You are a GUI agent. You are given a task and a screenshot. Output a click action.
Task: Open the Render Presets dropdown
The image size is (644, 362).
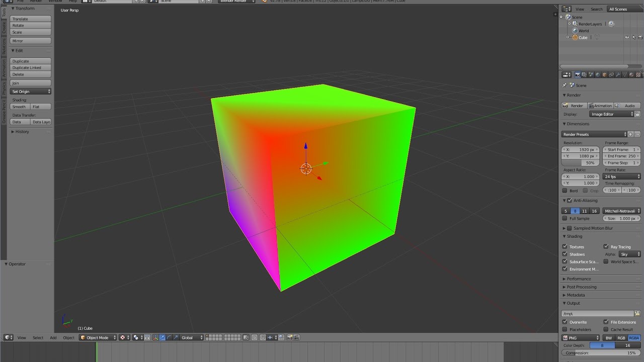click(594, 134)
